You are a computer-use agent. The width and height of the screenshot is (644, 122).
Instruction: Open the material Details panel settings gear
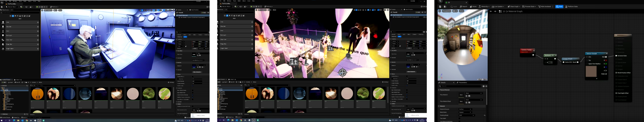pos(486,86)
